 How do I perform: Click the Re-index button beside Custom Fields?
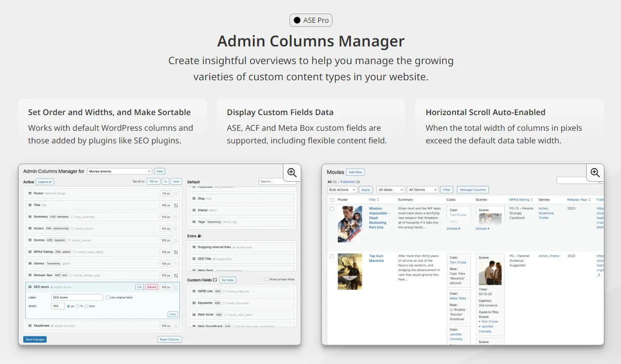pos(227,280)
